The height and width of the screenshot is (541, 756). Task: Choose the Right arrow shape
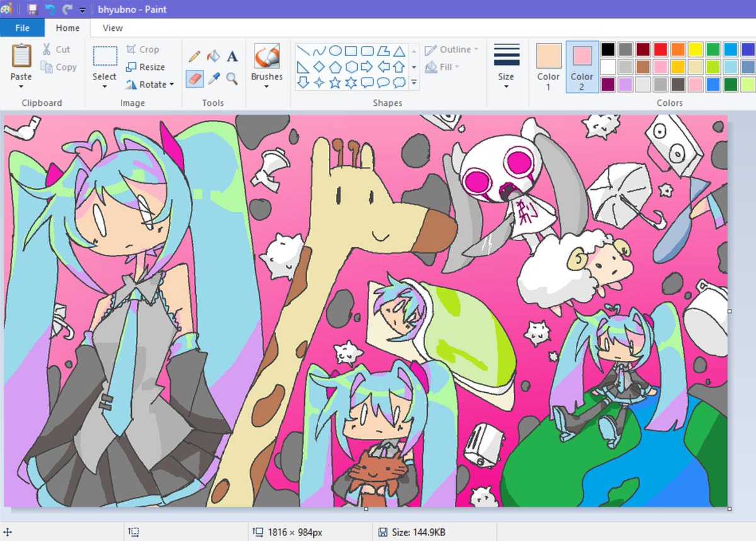coord(367,67)
